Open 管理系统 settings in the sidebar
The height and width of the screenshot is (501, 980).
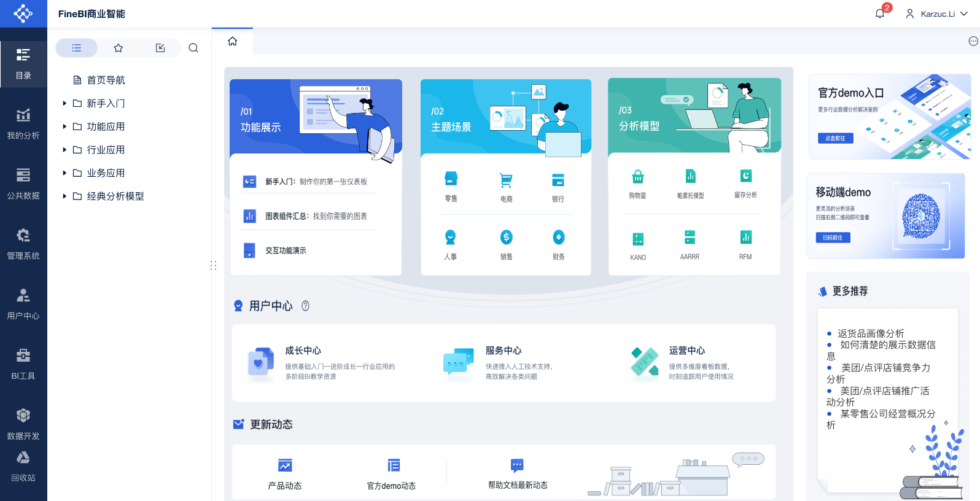[x=23, y=244]
